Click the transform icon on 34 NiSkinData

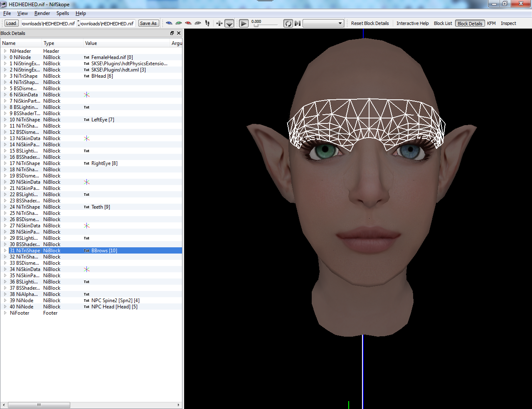86,269
